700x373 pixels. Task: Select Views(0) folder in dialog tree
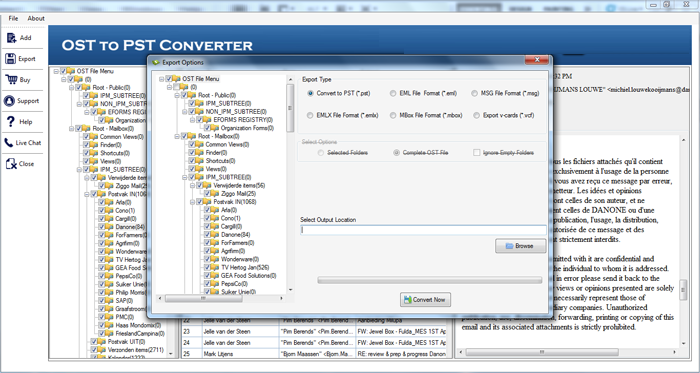[x=216, y=169]
